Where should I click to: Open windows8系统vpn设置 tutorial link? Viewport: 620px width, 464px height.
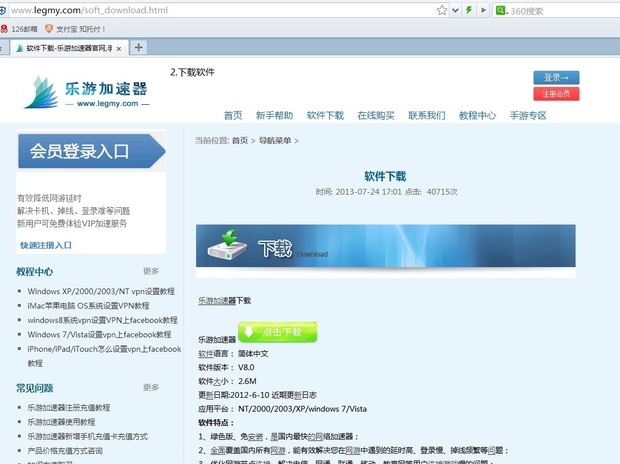click(102, 320)
